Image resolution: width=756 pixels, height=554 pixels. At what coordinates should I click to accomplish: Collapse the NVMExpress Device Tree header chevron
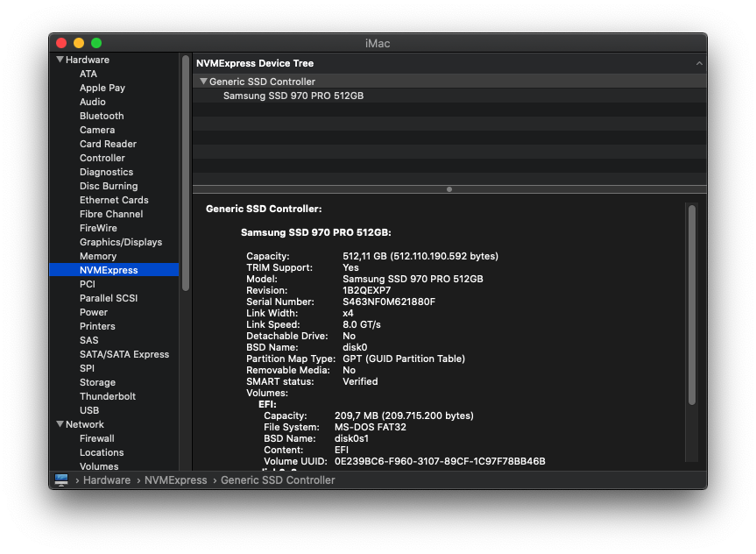tap(699, 64)
